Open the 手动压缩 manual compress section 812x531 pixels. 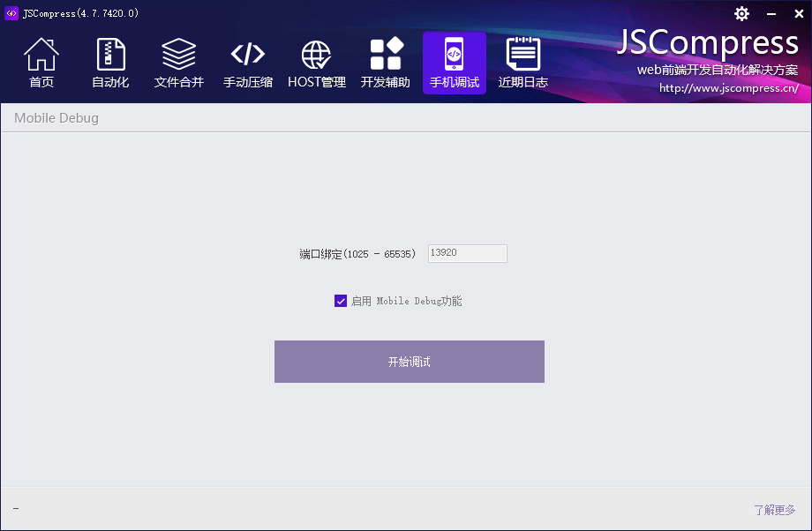(x=248, y=63)
